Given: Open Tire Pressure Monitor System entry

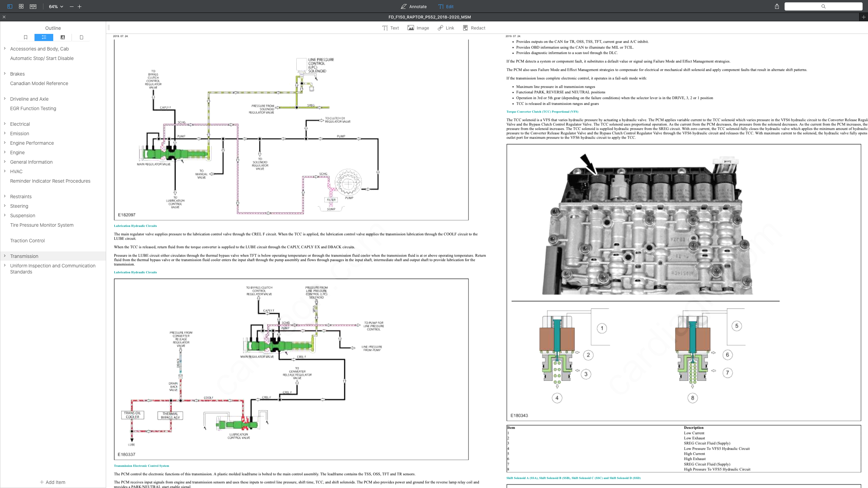Looking at the screenshot, I should click(42, 225).
